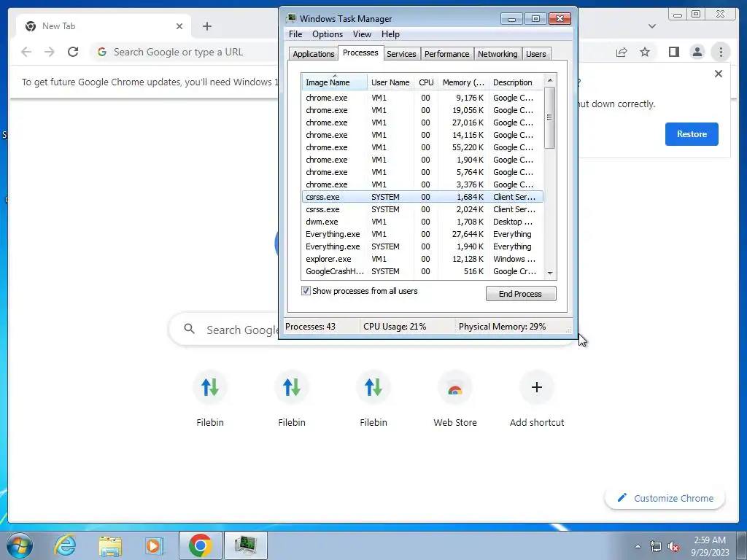Screen dimensions: 747x560
Task: Sort processes by User Name column
Action: tap(390, 82)
